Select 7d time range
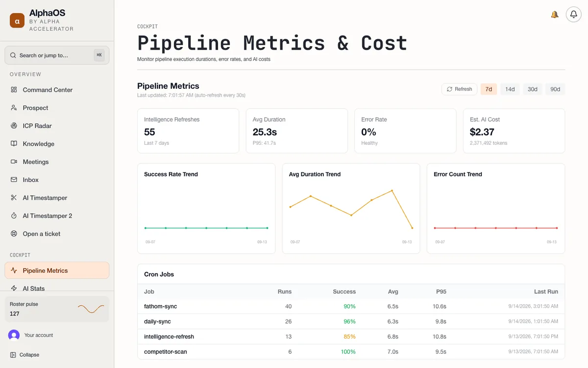The width and height of the screenshot is (588, 368). click(x=489, y=89)
